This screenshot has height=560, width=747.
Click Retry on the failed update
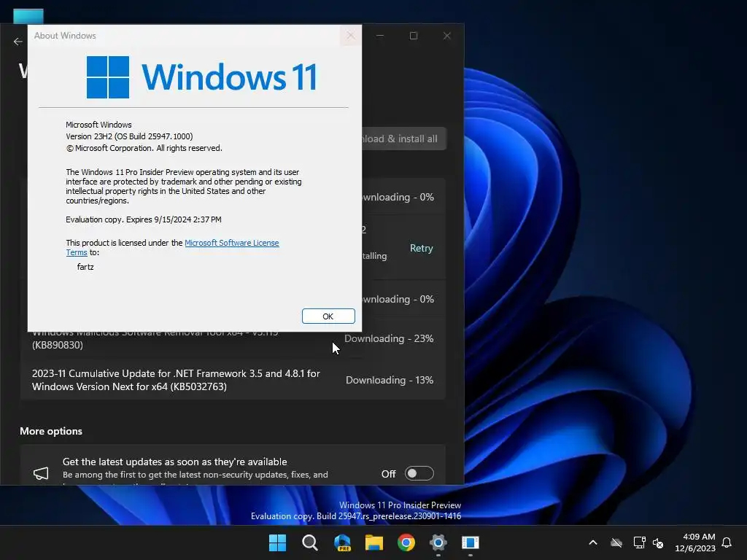pyautogui.click(x=421, y=248)
